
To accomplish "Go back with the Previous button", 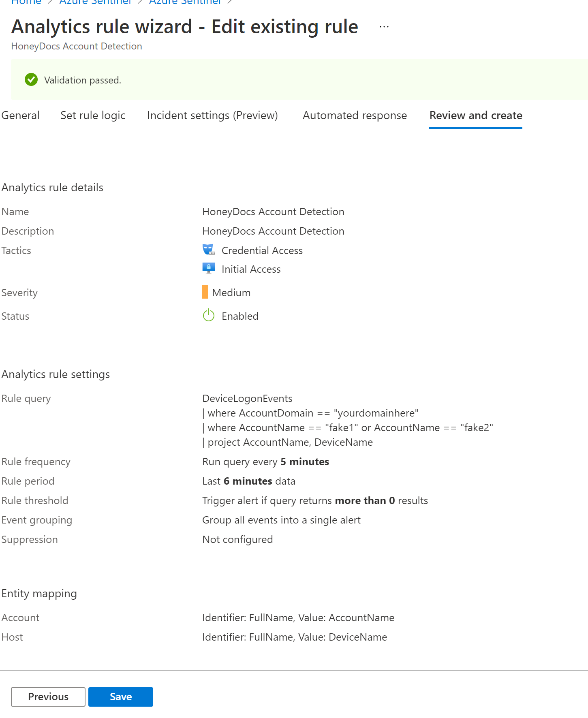I will click(x=48, y=697).
